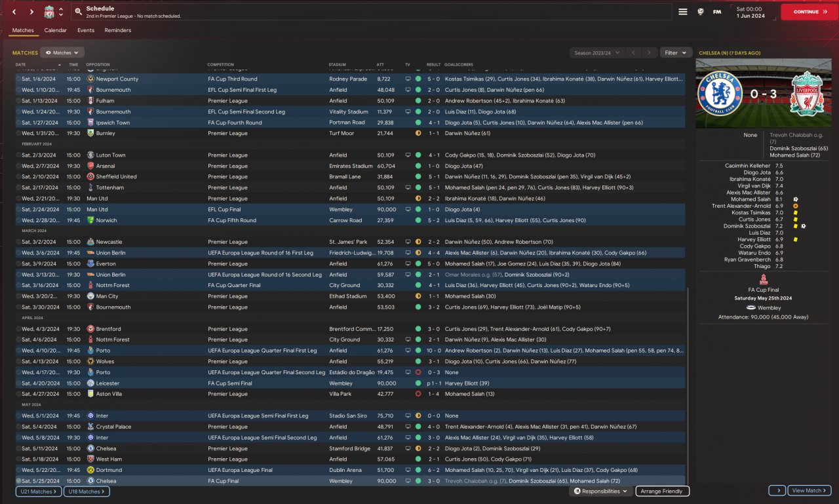
Task: Open the help globe icon beside FM
Action: (701, 12)
